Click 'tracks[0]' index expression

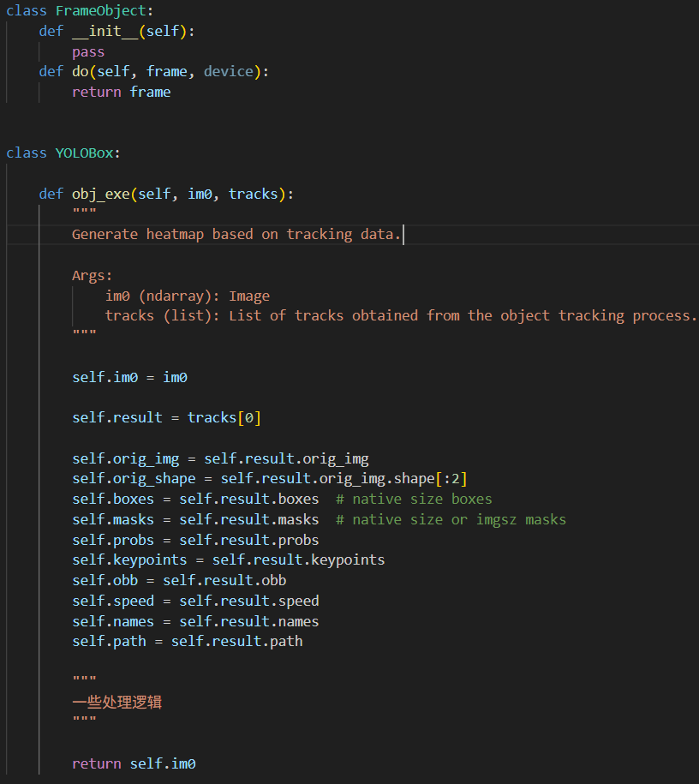tap(224, 417)
